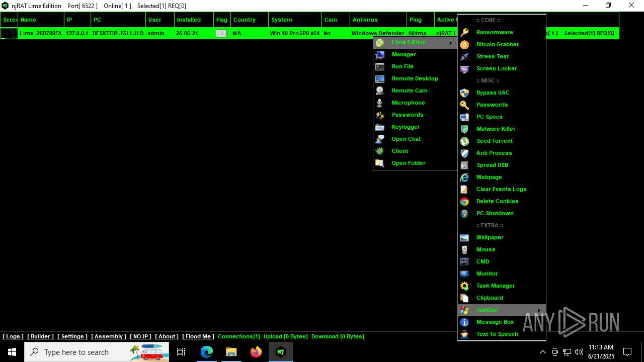Choose Run File in the context menu
644x362 pixels.
click(403, 66)
